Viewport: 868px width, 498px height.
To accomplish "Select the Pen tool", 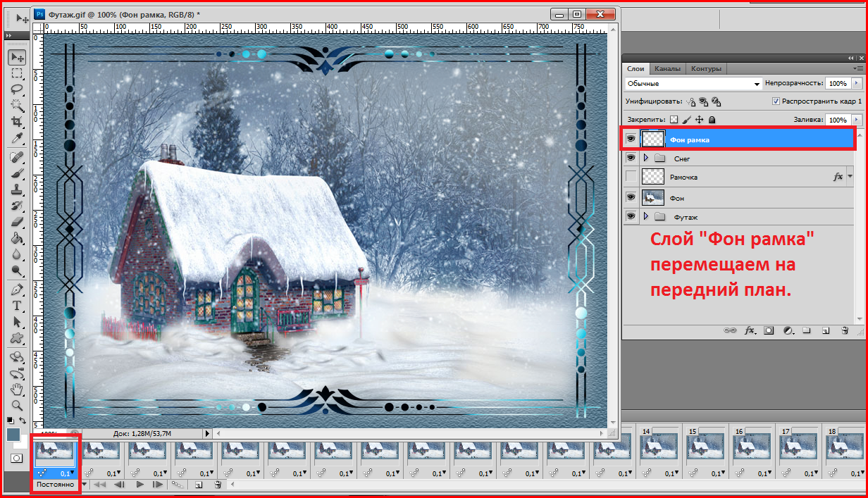I will click(17, 290).
